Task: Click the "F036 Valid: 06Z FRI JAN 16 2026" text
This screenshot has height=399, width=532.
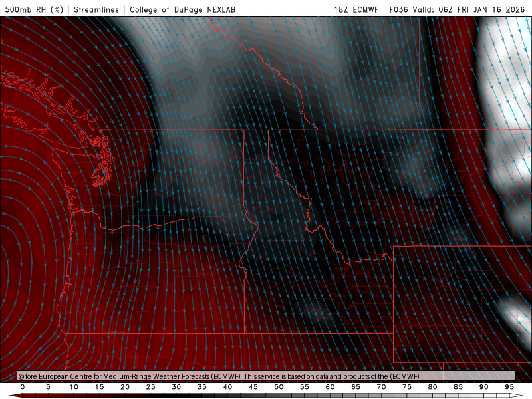Action: (457, 9)
